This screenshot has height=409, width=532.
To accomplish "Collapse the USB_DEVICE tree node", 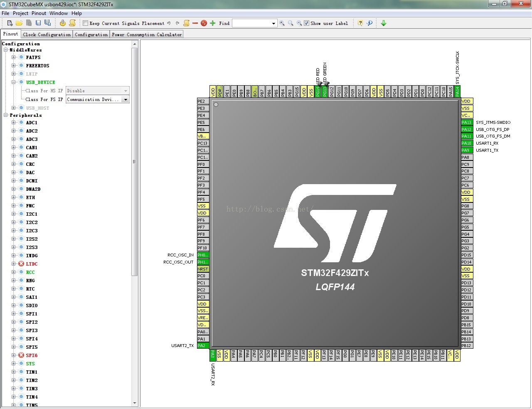I will click(14, 82).
